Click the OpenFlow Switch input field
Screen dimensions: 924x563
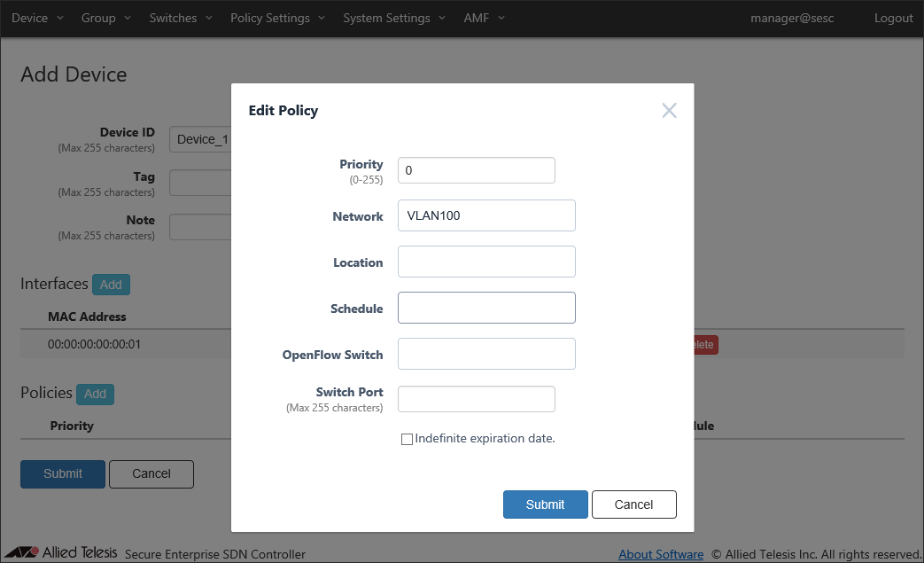click(x=486, y=354)
